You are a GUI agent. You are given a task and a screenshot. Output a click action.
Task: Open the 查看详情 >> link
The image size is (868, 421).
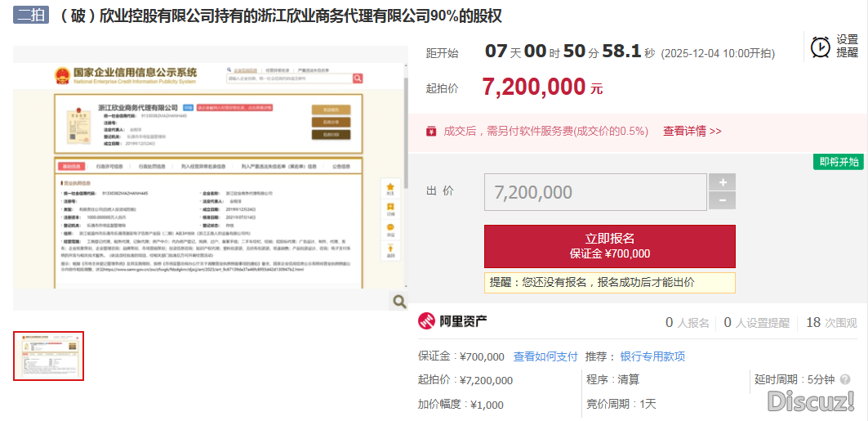tap(692, 131)
